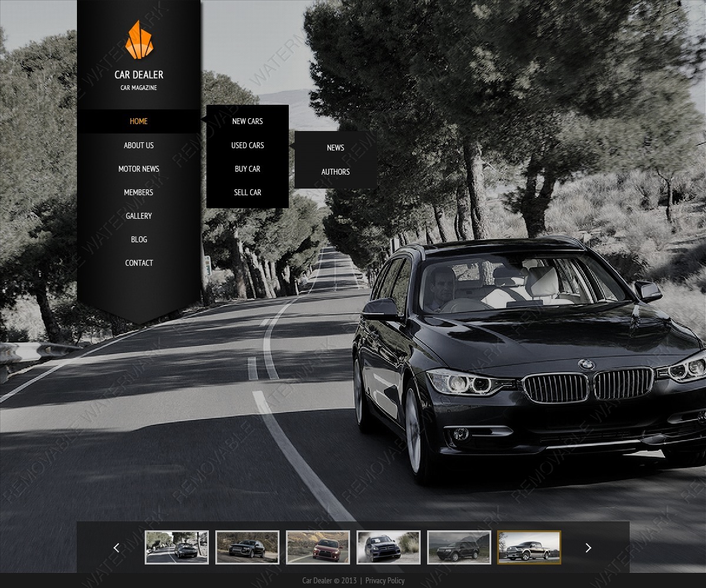Screen dimensions: 706x588
Task: Select first thumbnail of car on tree-lined road
Action: pyautogui.click(x=176, y=547)
